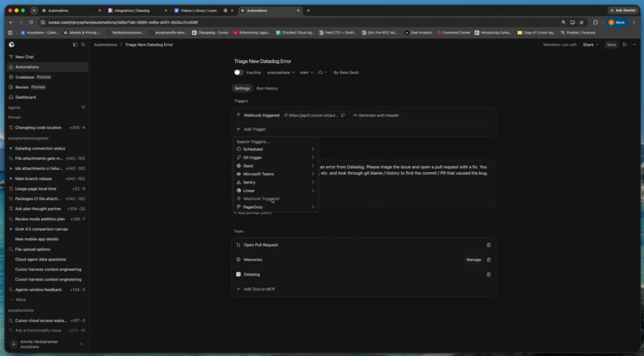Click Generate auth header

tap(376, 115)
